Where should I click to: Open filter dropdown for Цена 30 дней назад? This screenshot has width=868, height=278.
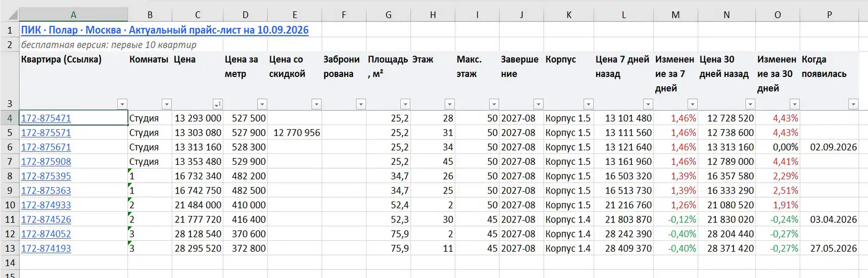750,104
